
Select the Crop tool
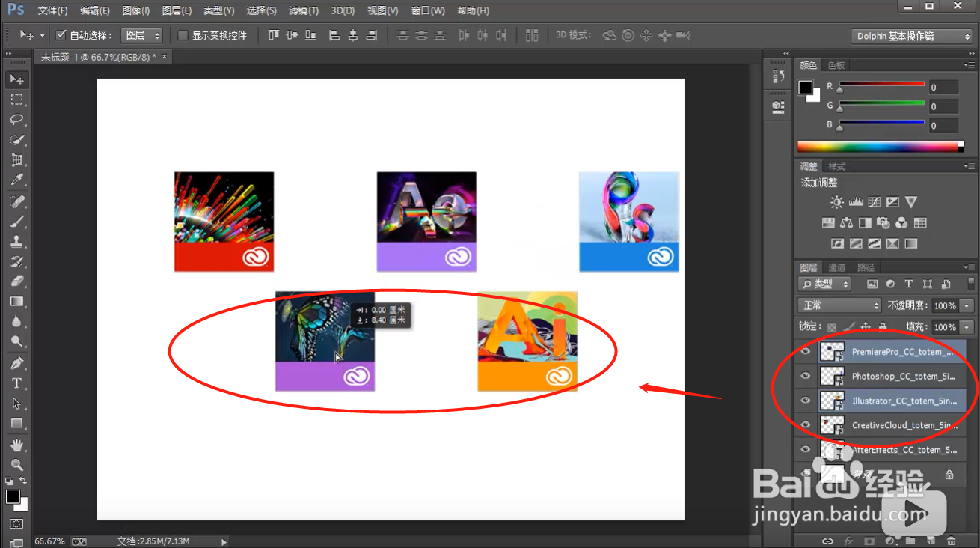click(x=16, y=160)
